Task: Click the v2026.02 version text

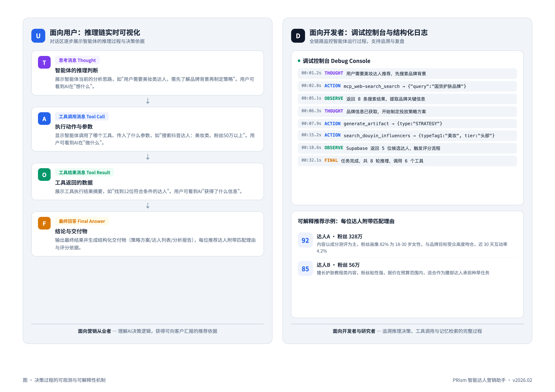Action: point(522,380)
